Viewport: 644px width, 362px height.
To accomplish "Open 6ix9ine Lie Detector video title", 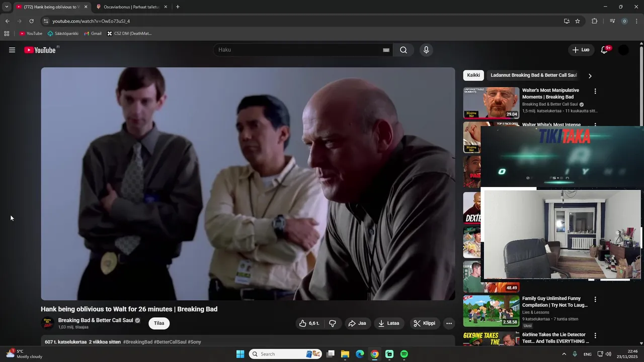I will [555, 338].
